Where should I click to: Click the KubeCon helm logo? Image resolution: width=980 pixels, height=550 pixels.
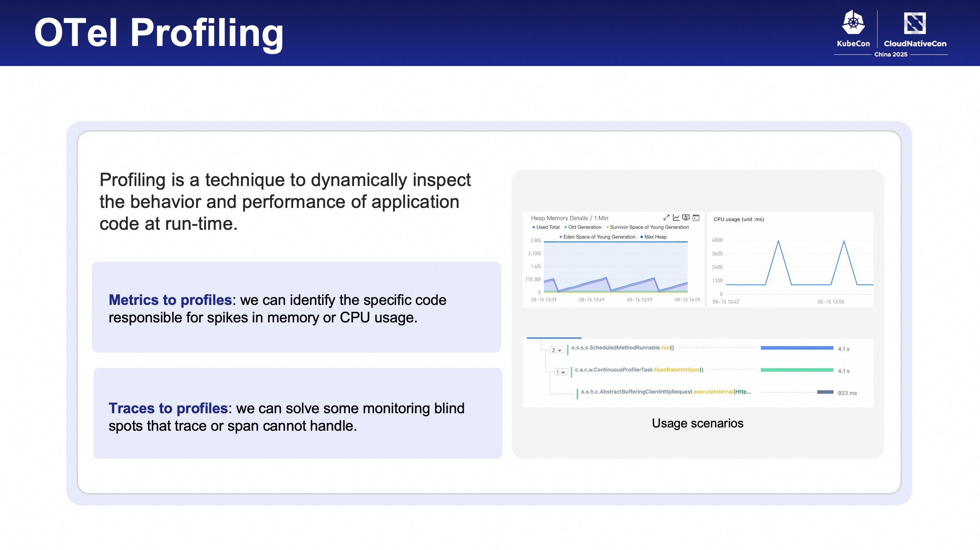coord(853,22)
